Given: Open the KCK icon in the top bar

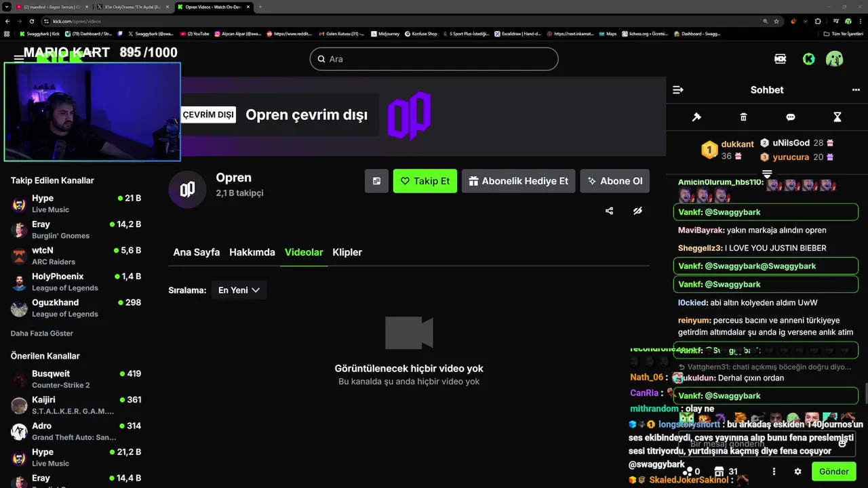Looking at the screenshot, I should (780, 59).
